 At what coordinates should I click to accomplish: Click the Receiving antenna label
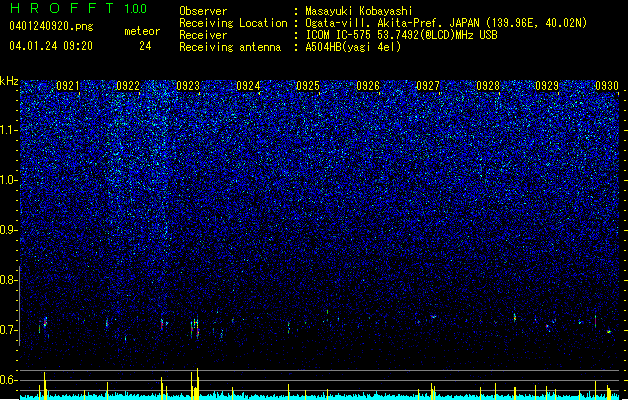pyautogui.click(x=230, y=47)
